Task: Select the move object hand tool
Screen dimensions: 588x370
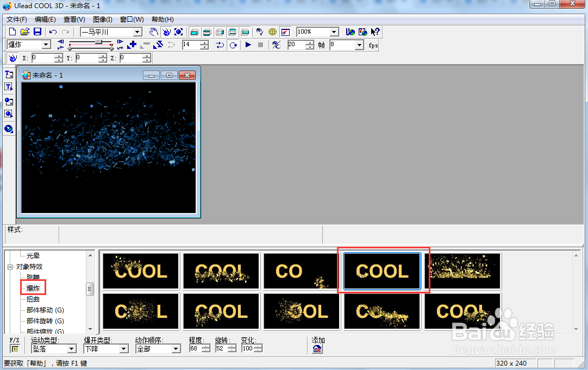Action: pyautogui.click(x=153, y=32)
